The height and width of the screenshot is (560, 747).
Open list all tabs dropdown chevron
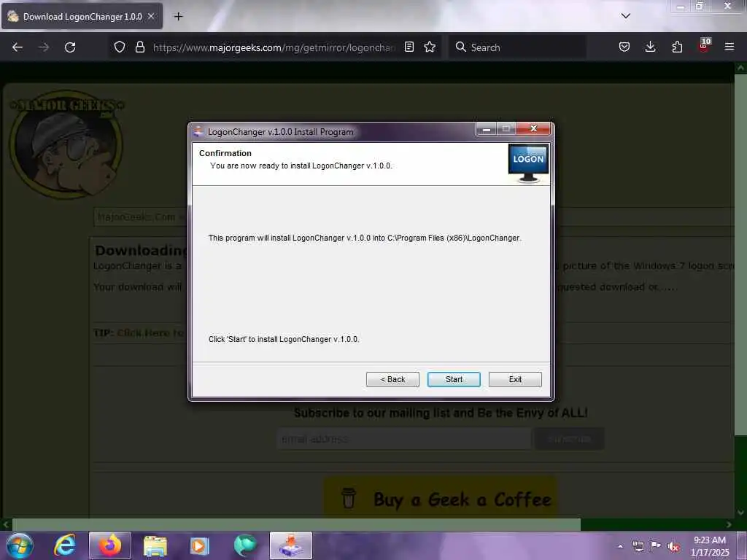click(625, 16)
